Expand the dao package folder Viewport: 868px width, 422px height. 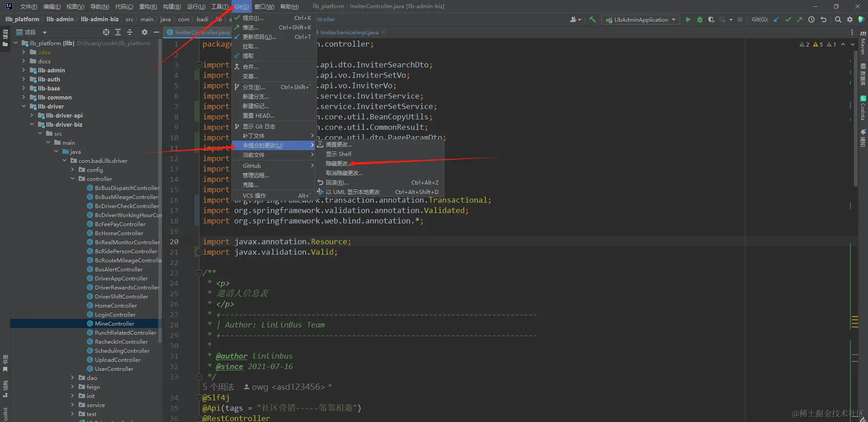tap(72, 378)
